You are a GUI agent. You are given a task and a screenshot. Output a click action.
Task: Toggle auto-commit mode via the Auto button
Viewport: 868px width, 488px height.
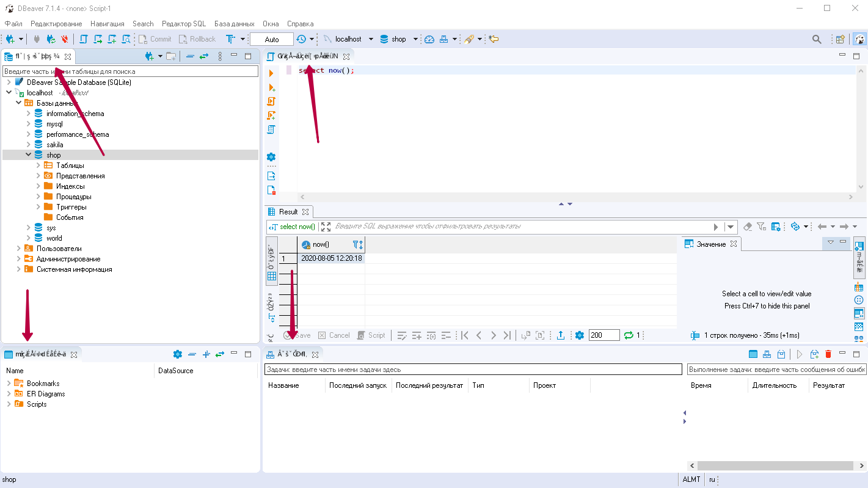coord(271,38)
